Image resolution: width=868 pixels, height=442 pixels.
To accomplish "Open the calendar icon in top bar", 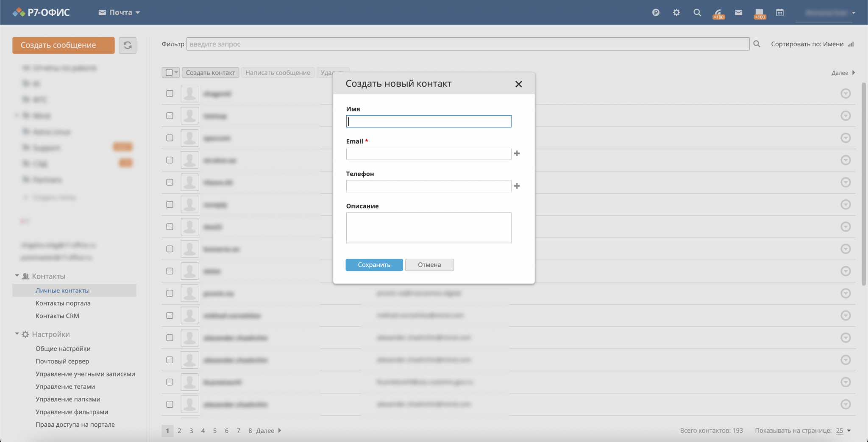I will pos(779,13).
